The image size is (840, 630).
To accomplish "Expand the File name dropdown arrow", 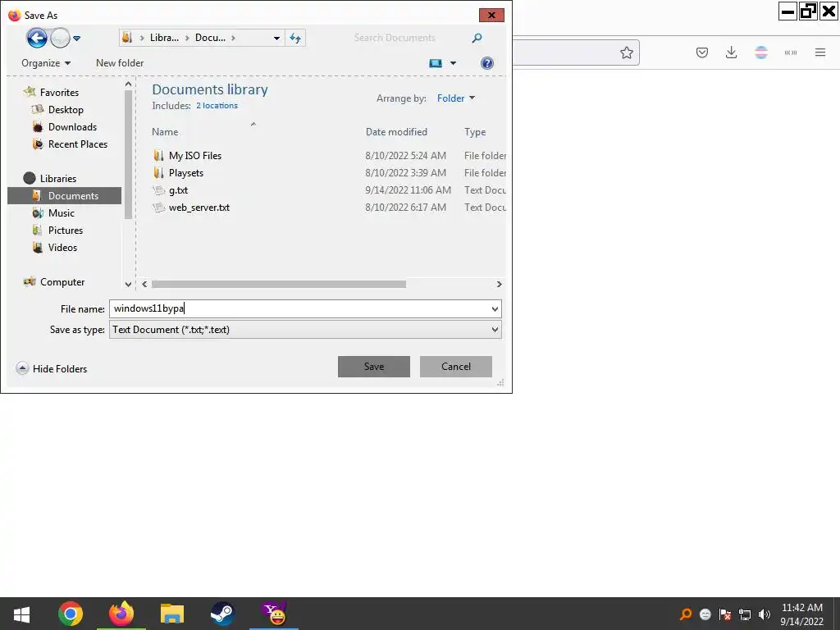I will [x=495, y=309].
